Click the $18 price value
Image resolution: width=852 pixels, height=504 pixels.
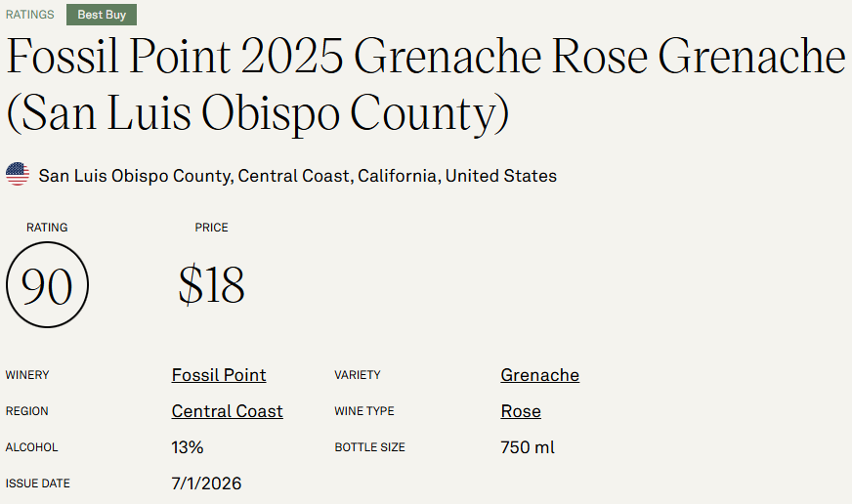click(212, 284)
